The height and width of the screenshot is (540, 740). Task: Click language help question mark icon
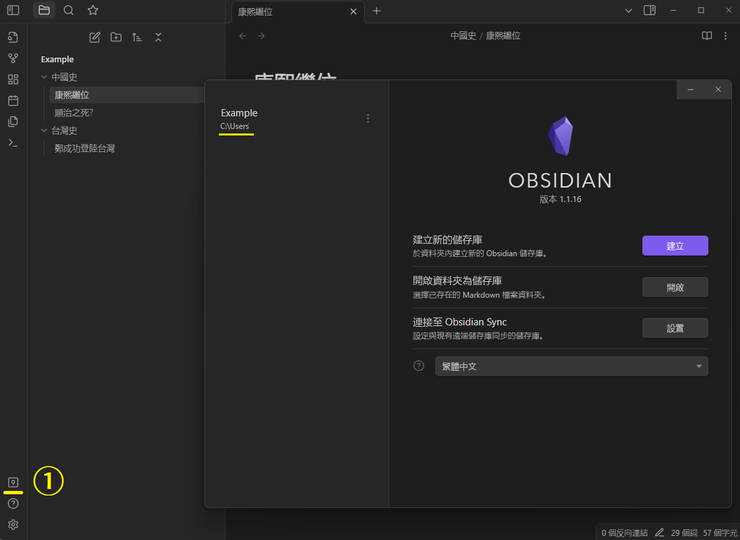[419, 366]
